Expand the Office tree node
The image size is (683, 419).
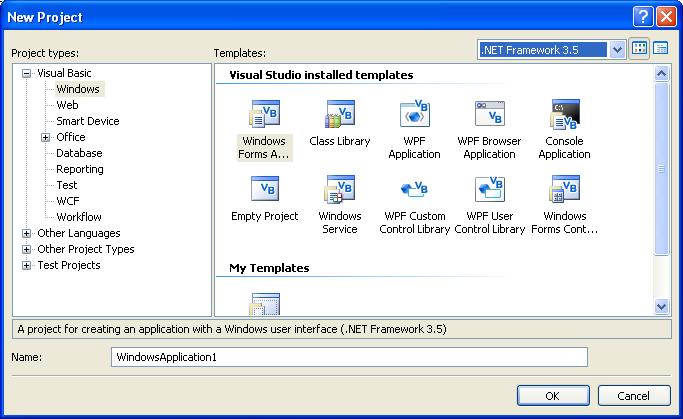pyautogui.click(x=45, y=137)
